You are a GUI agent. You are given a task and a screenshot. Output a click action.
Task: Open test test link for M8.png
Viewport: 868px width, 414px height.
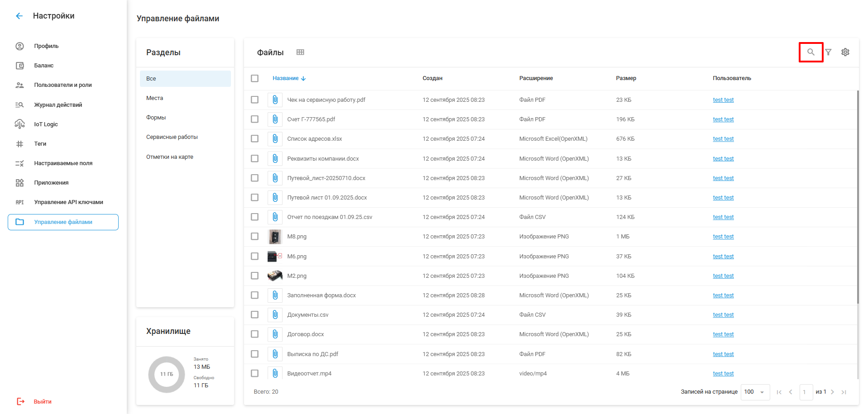click(x=723, y=237)
